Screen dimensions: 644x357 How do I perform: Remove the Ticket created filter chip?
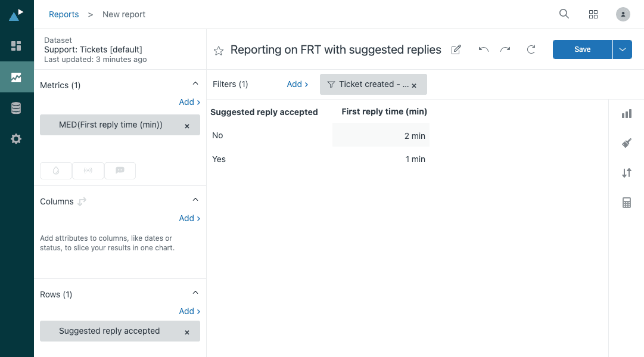tap(414, 85)
